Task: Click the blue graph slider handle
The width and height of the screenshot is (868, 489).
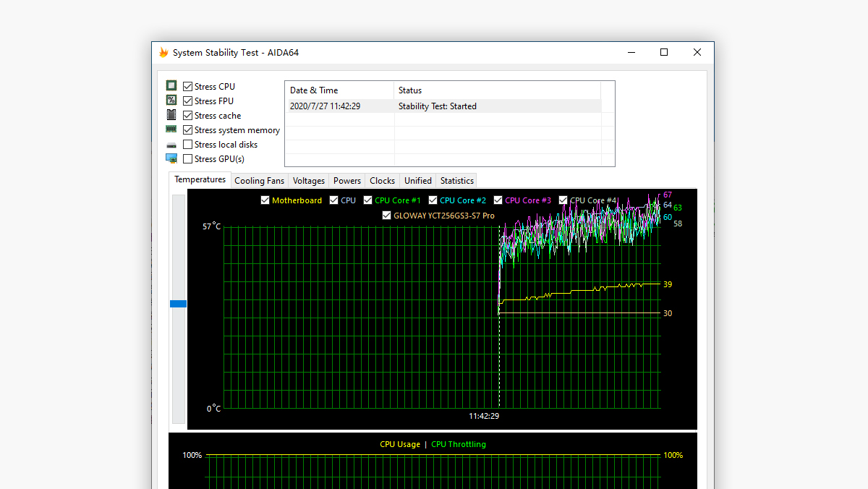Action: [x=178, y=304]
